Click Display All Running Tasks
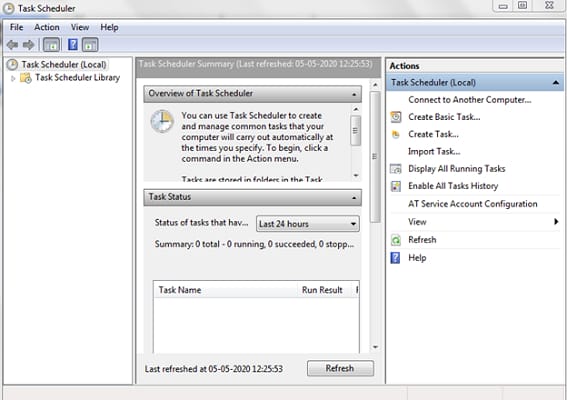567x400 pixels. [x=457, y=169]
